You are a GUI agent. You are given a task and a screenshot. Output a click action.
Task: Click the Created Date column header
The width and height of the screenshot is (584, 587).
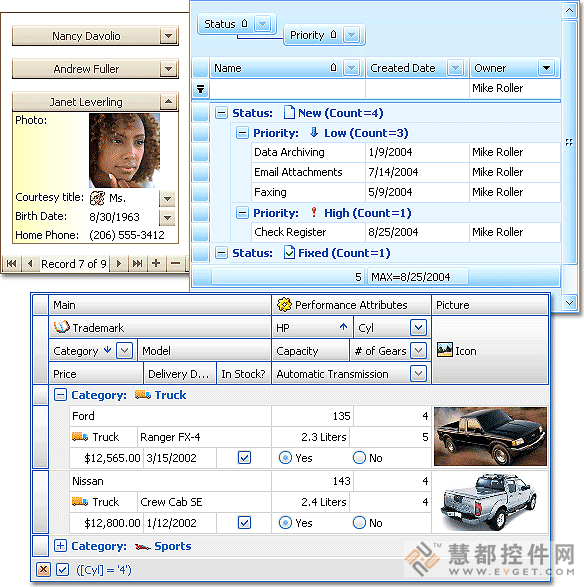click(x=407, y=68)
